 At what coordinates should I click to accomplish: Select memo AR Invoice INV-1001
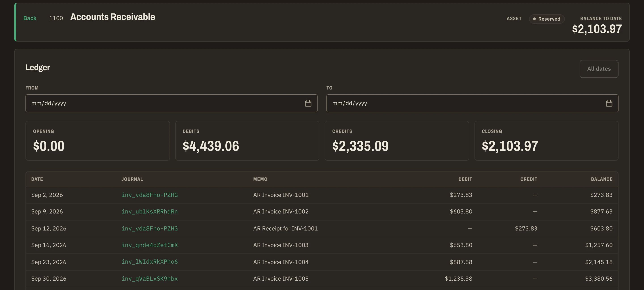(x=281, y=195)
